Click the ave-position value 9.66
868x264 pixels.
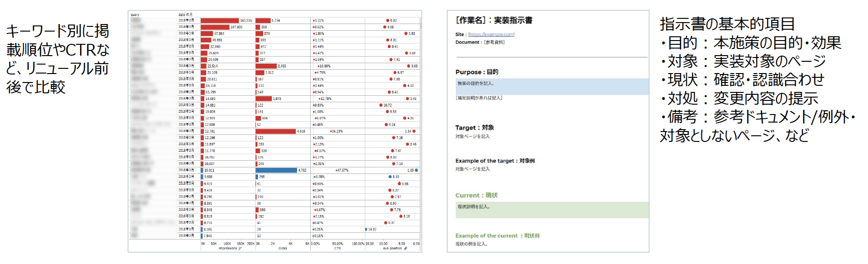[391, 27]
